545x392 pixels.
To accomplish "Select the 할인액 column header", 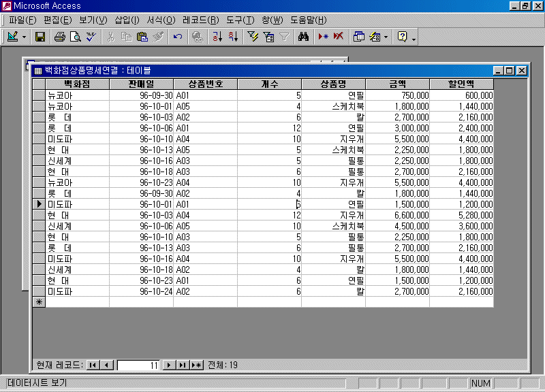I will pos(462,84).
